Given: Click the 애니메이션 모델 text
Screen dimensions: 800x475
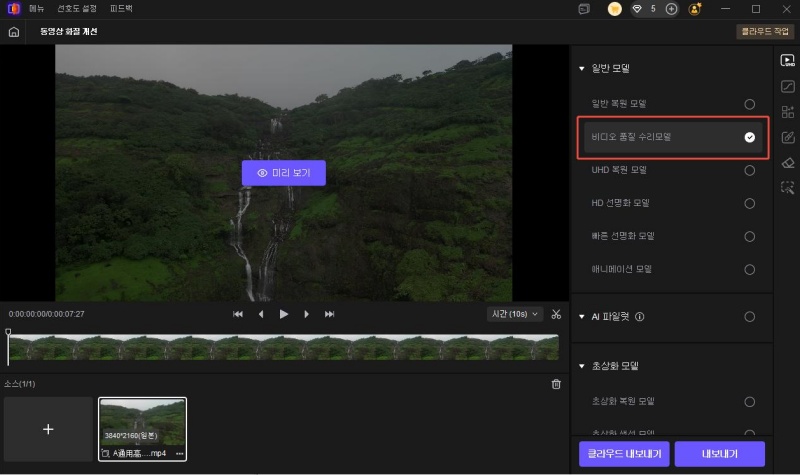Looking at the screenshot, I should (621, 269).
